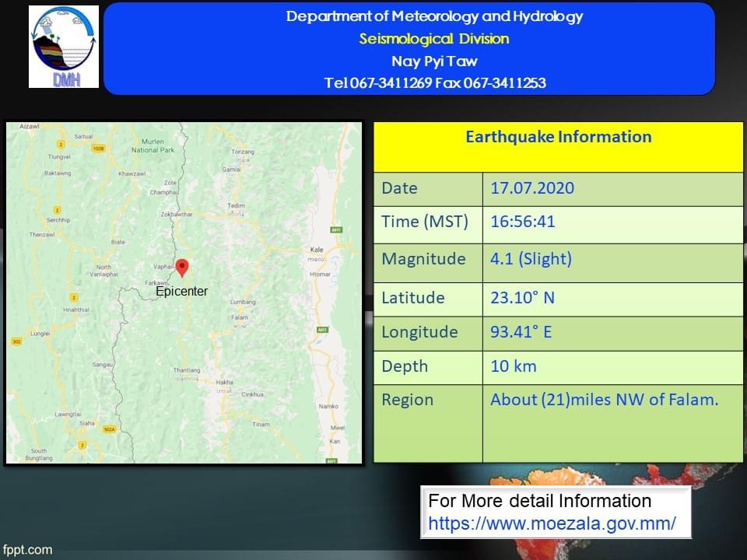The image size is (747, 560).
Task: Select the date value 17.07.2020
Action: pos(532,188)
